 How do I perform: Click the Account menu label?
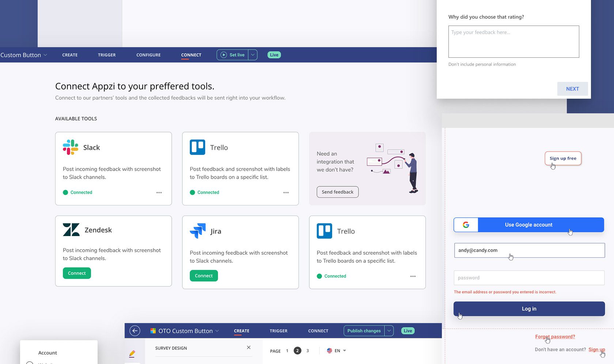click(x=48, y=353)
